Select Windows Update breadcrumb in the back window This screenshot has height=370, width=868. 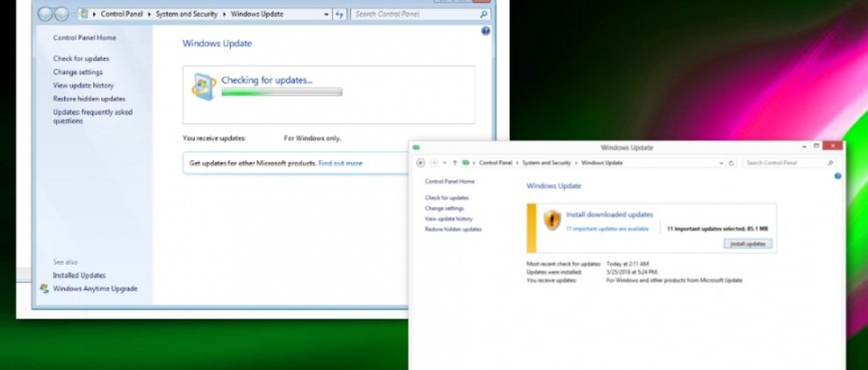pyautogui.click(x=257, y=14)
